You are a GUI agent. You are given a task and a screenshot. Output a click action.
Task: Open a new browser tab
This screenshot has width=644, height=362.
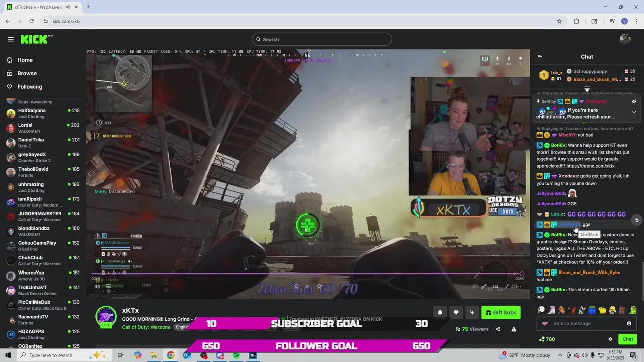(89, 7)
